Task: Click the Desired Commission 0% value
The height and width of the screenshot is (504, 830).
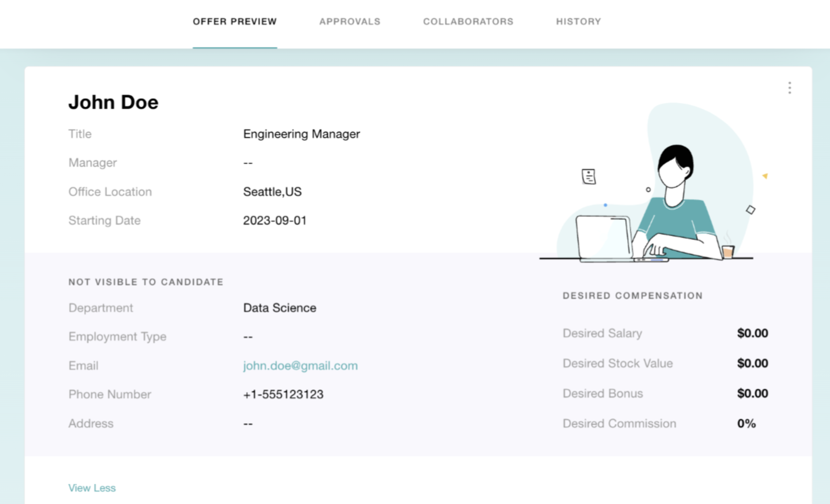Action: 747,424
